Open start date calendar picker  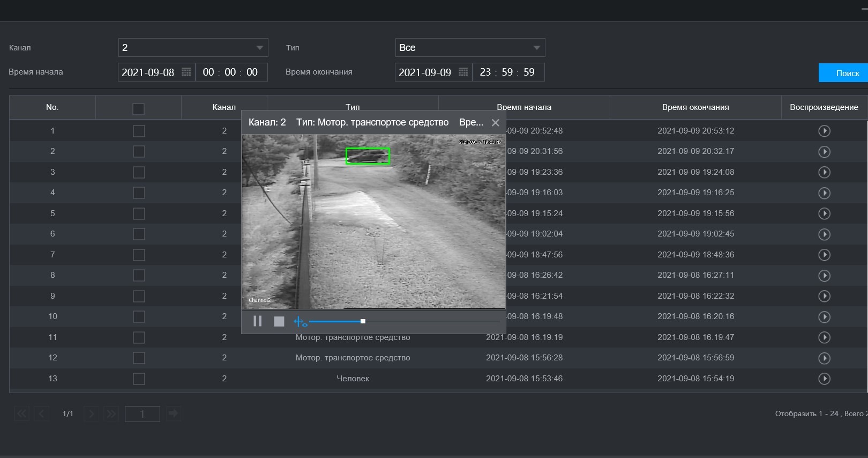click(186, 72)
